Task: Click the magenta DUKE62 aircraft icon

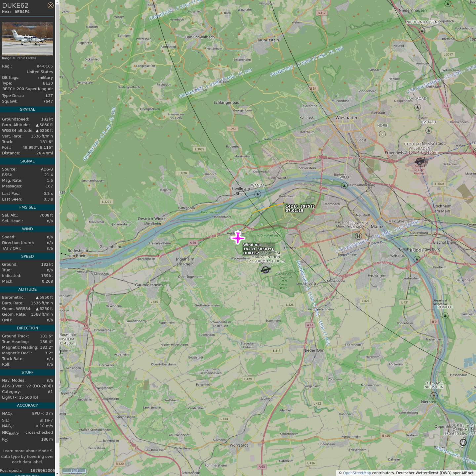Action: point(238,237)
